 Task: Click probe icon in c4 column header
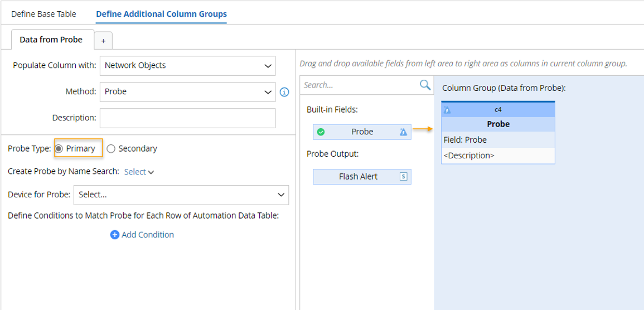447,110
